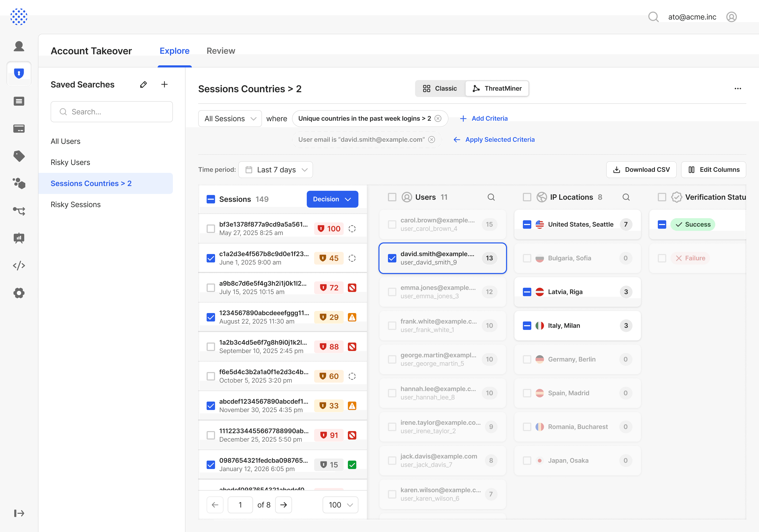Click the magnifier in Users column header
Image resolution: width=759 pixels, height=532 pixels.
tap(491, 197)
